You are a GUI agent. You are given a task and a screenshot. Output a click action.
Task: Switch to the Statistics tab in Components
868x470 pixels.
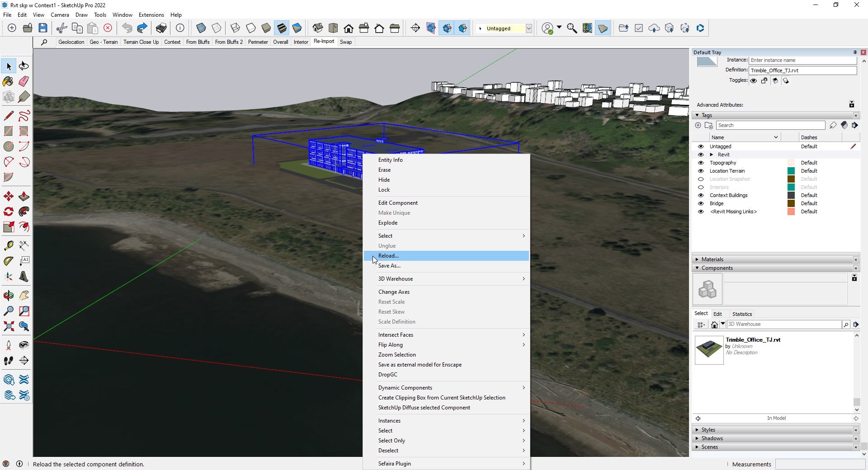pos(741,314)
